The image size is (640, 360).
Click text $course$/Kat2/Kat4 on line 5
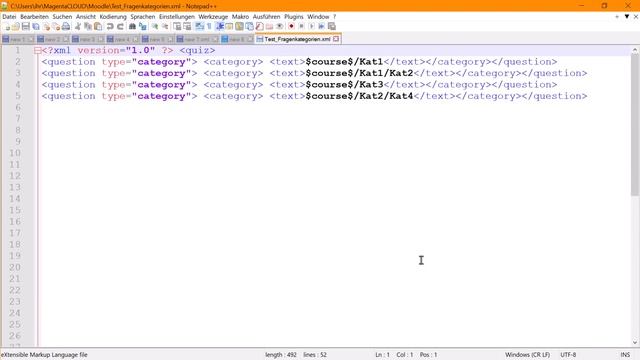pos(360,96)
